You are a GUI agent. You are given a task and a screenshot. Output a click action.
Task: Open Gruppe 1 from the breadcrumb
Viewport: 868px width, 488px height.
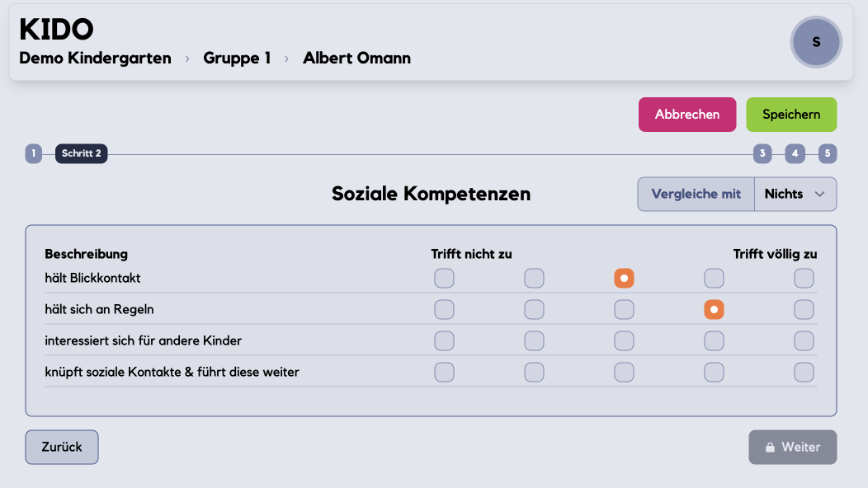coord(237,59)
